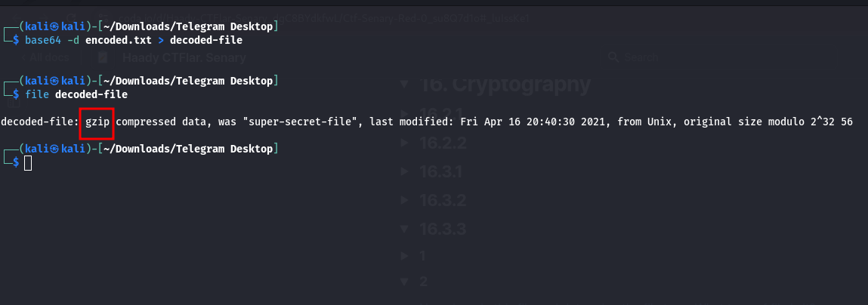Collapse the 16. Cryptography section triangle

click(403, 84)
